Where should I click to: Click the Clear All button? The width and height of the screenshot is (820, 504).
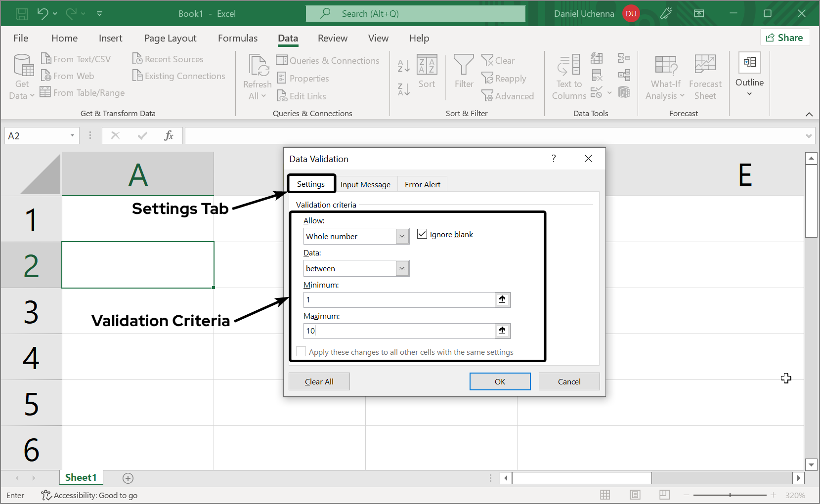[319, 381]
